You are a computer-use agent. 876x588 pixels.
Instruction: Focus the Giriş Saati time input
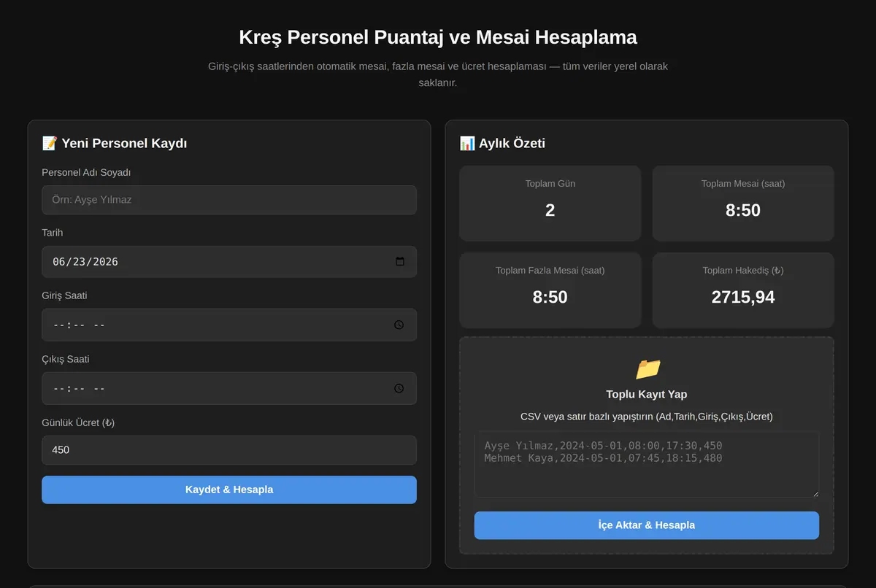229,325
